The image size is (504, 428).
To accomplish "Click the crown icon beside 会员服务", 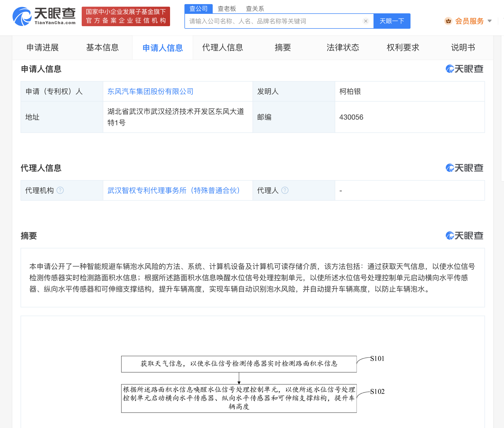I will pyautogui.click(x=449, y=21).
